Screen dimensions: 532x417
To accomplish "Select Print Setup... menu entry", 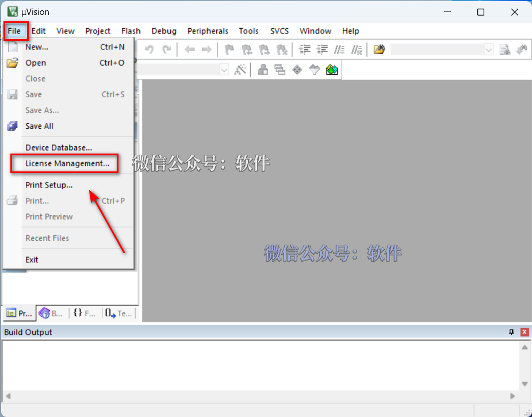I will tap(68, 185).
